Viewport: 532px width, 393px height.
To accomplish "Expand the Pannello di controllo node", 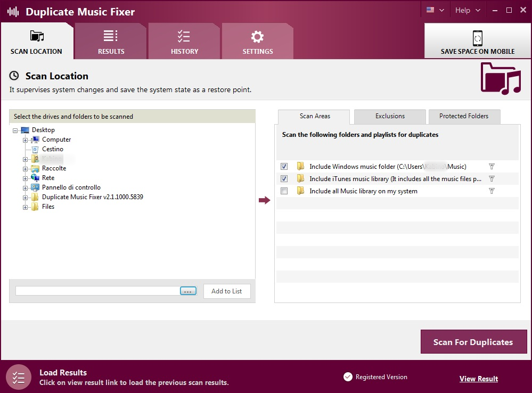I will pos(25,188).
